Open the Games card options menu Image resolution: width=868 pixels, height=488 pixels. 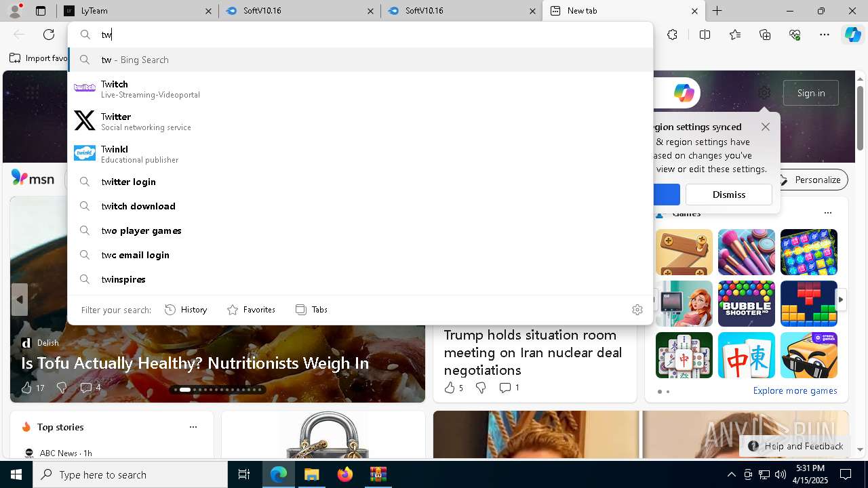tap(827, 213)
